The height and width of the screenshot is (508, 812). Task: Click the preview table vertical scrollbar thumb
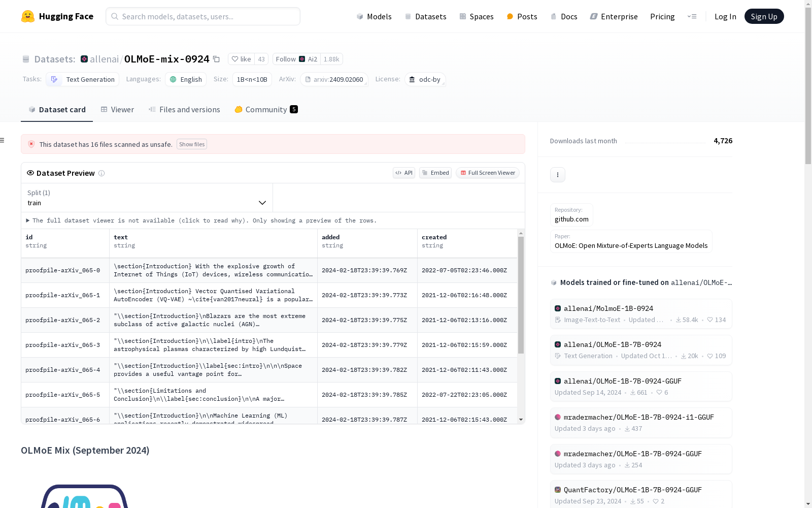click(521, 295)
